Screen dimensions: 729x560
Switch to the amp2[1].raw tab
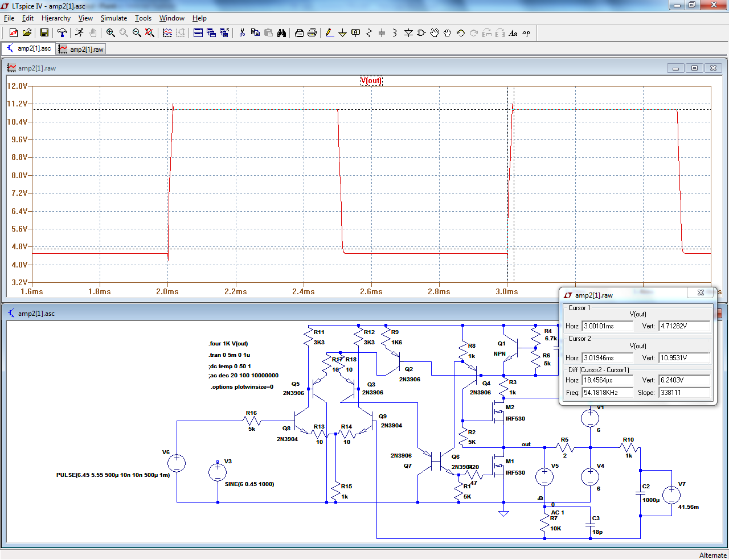click(81, 50)
